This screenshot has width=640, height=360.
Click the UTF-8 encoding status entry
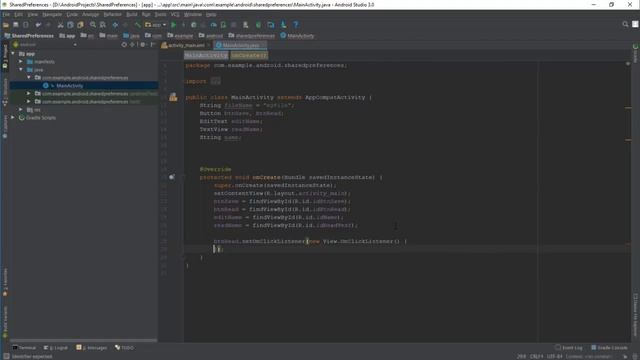coord(554,356)
